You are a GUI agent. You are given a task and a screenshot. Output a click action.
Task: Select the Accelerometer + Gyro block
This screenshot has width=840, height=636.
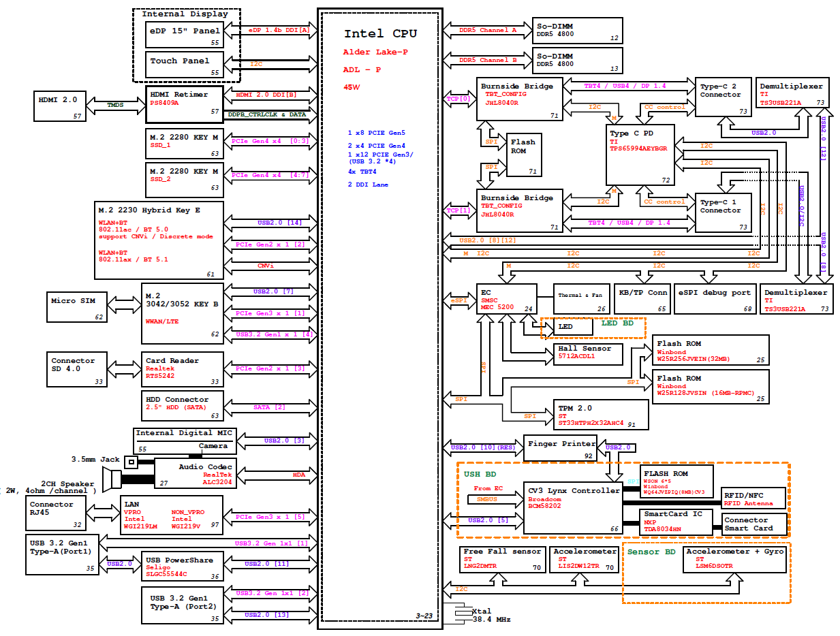[734, 558]
